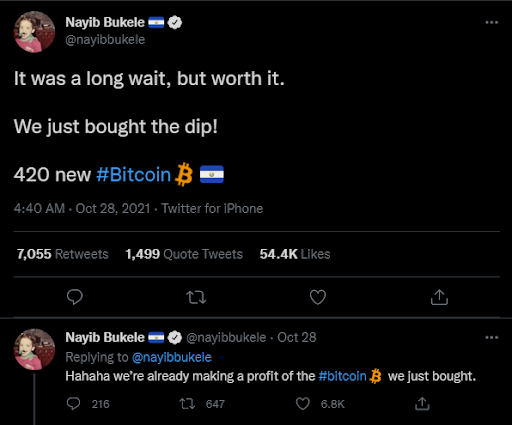Click the Twitter for iPhone source link
Screen dimensions: 512x425
coord(212,209)
